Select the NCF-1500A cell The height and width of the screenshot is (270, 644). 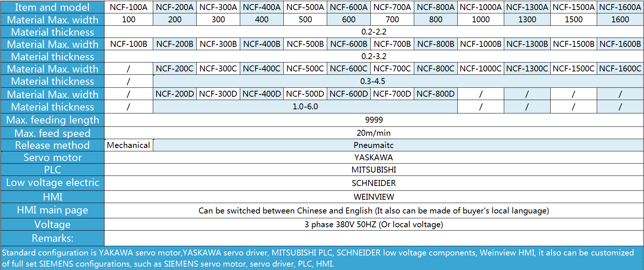[x=574, y=7]
